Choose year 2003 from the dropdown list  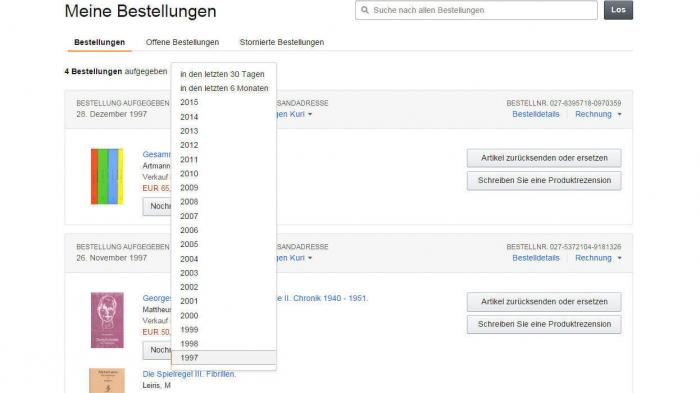tap(224, 273)
